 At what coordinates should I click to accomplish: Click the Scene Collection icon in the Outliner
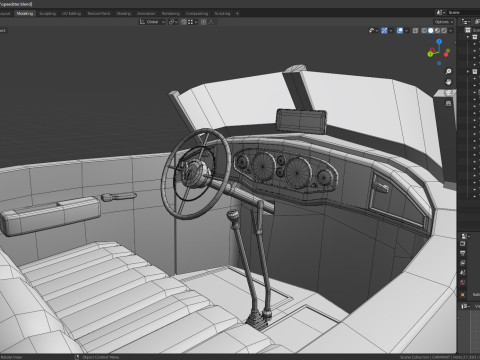468,30
